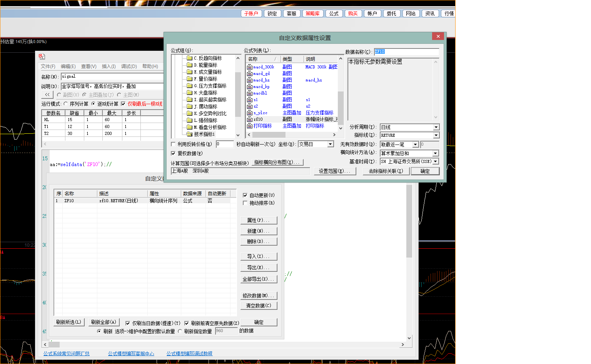Open folder G.压力支撑指标

click(189, 86)
